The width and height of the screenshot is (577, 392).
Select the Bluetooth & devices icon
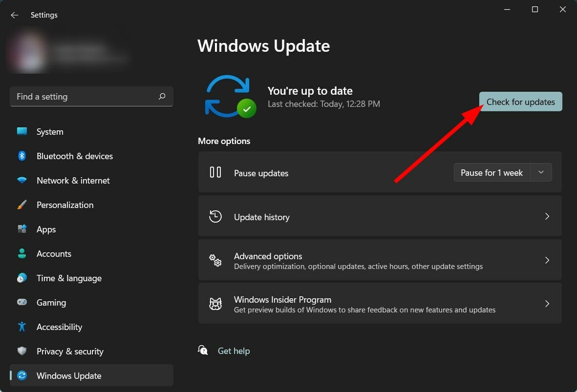(22, 156)
